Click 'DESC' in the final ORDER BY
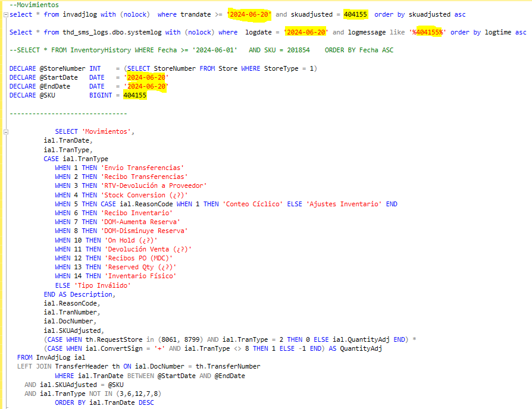The image size is (532, 409). tap(146, 402)
